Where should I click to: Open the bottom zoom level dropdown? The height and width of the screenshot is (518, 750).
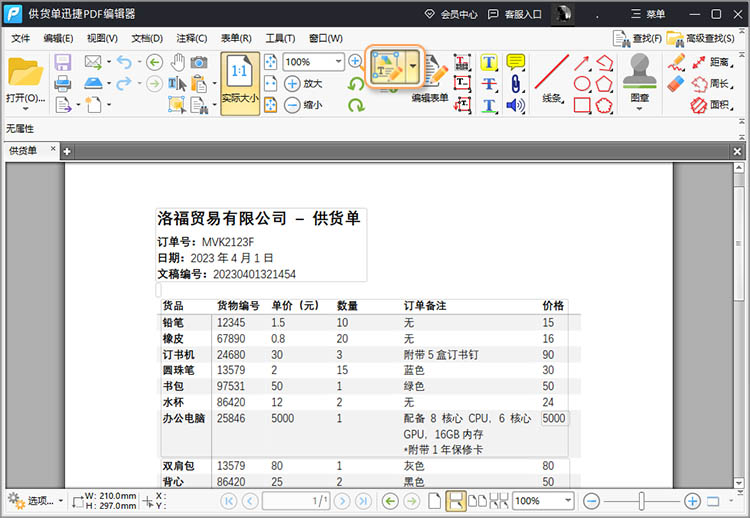click(x=568, y=500)
